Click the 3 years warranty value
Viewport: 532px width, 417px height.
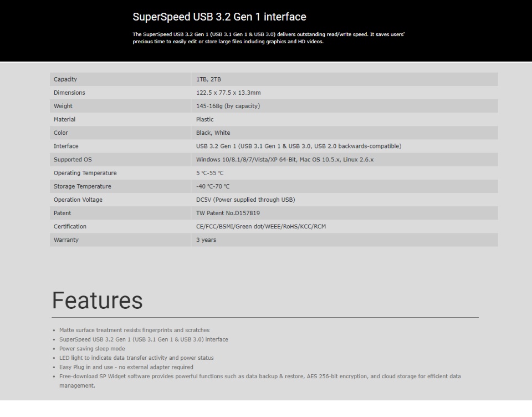[206, 240]
